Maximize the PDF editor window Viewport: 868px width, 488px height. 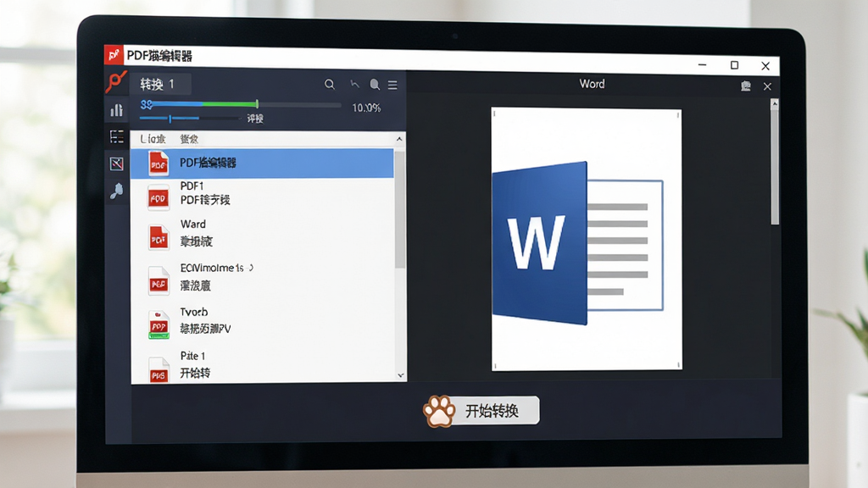click(x=735, y=65)
